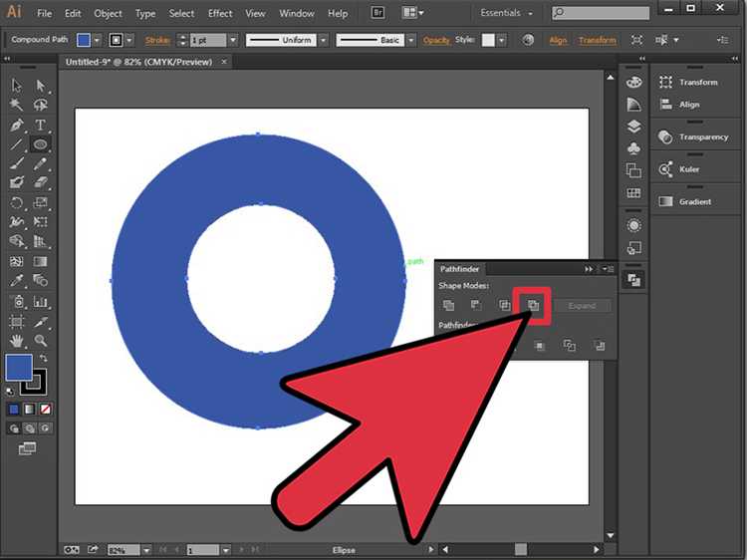747x560 pixels.
Task: Select the Eraser tool
Action: tap(41, 183)
